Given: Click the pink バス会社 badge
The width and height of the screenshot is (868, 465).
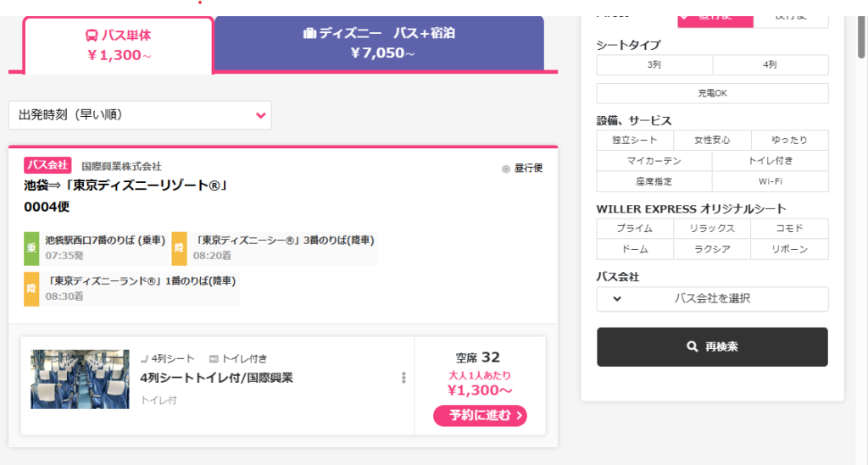Looking at the screenshot, I should 47,165.
